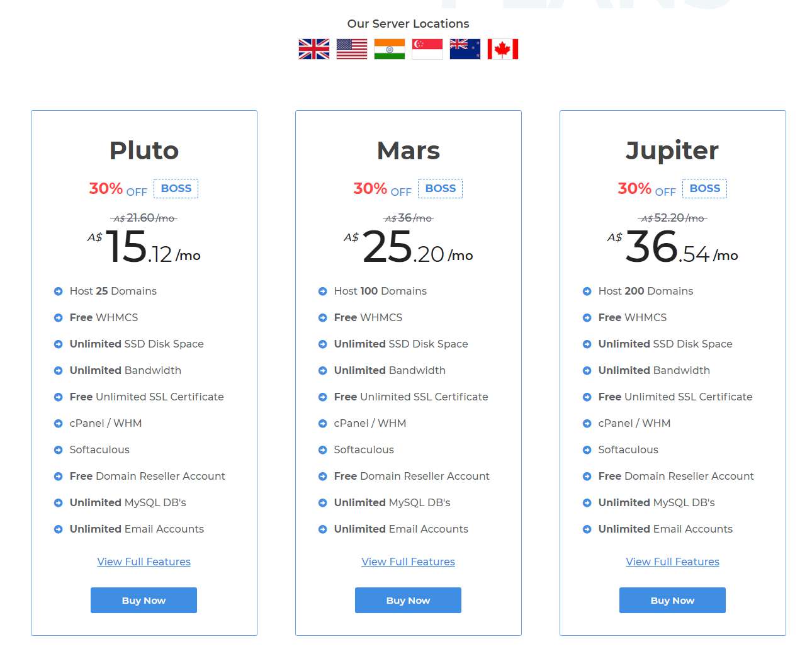812x656 pixels.
Task: Buy the Mars plan now
Action: (408, 600)
